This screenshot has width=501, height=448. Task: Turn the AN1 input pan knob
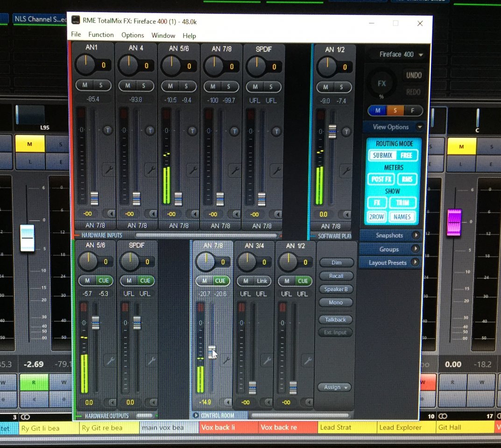[x=85, y=64]
